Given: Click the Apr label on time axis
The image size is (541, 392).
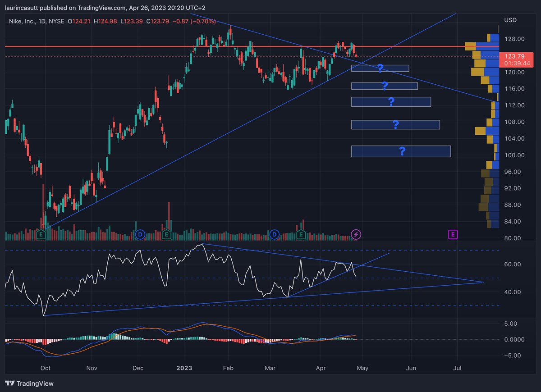Looking at the screenshot, I should click(321, 368).
